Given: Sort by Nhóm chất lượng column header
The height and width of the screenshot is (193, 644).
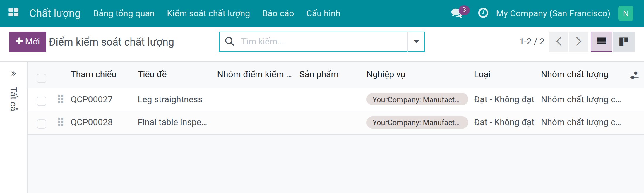Looking at the screenshot, I should pyautogui.click(x=574, y=74).
